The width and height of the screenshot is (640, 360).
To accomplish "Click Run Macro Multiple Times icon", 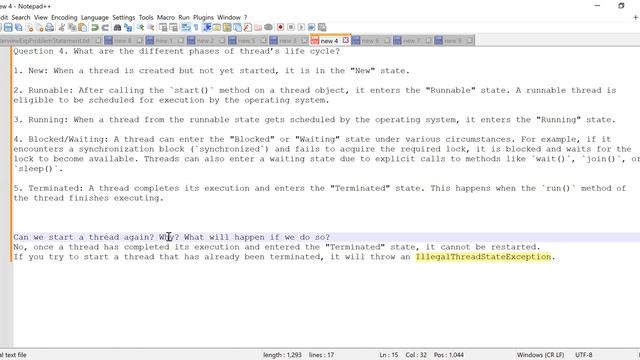I will coord(311,27).
